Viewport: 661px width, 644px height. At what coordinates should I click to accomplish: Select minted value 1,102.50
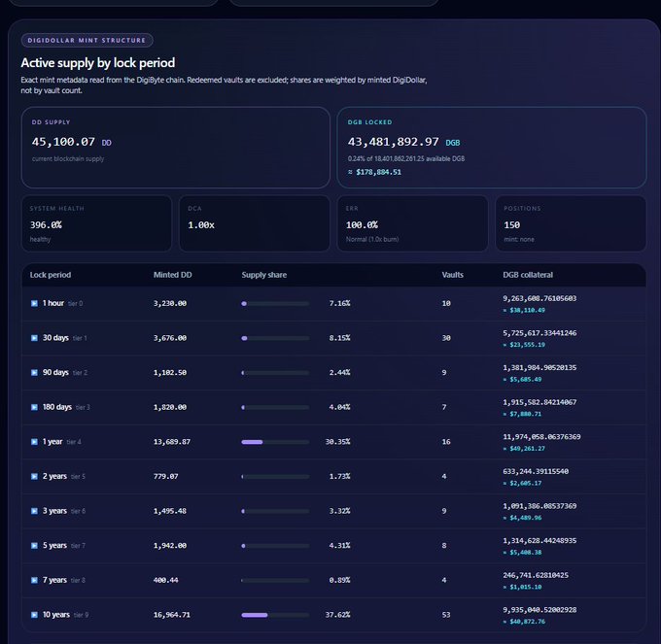pyautogui.click(x=170, y=372)
